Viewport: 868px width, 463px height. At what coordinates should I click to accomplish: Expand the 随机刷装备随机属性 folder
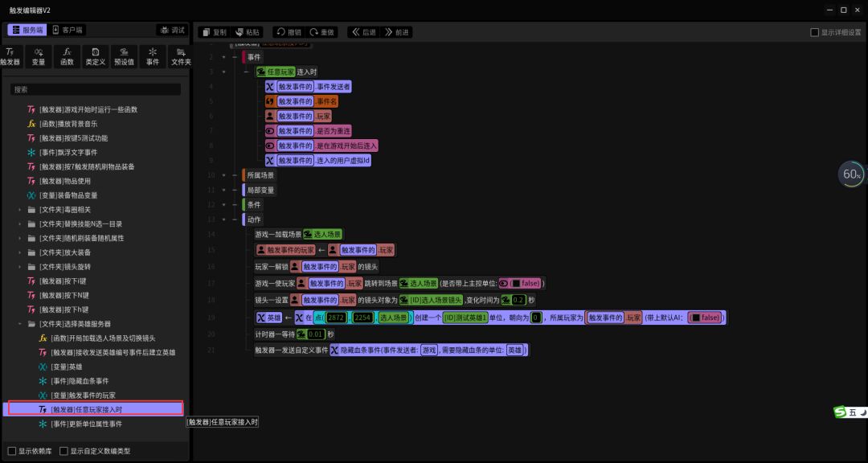tap(20, 238)
